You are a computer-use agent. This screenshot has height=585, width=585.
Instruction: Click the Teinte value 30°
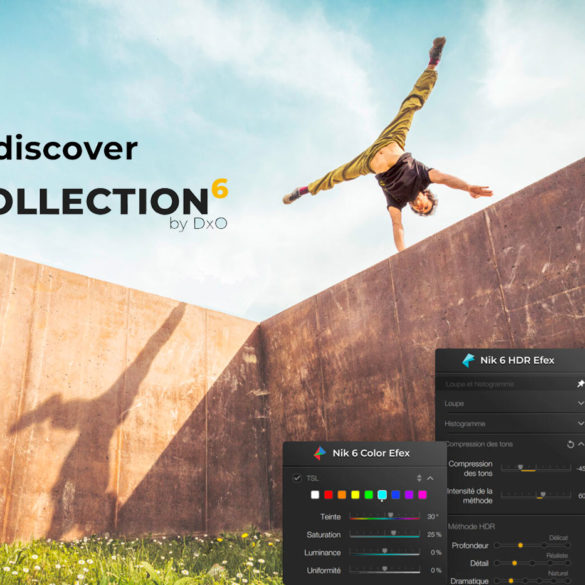tap(433, 517)
